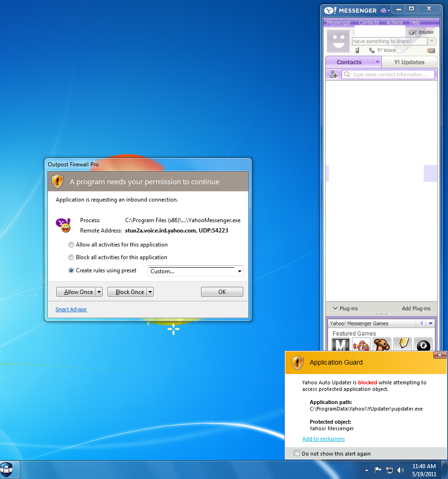The image size is (448, 479).
Task: Click the gray smiley avatar picture
Action: point(338,41)
